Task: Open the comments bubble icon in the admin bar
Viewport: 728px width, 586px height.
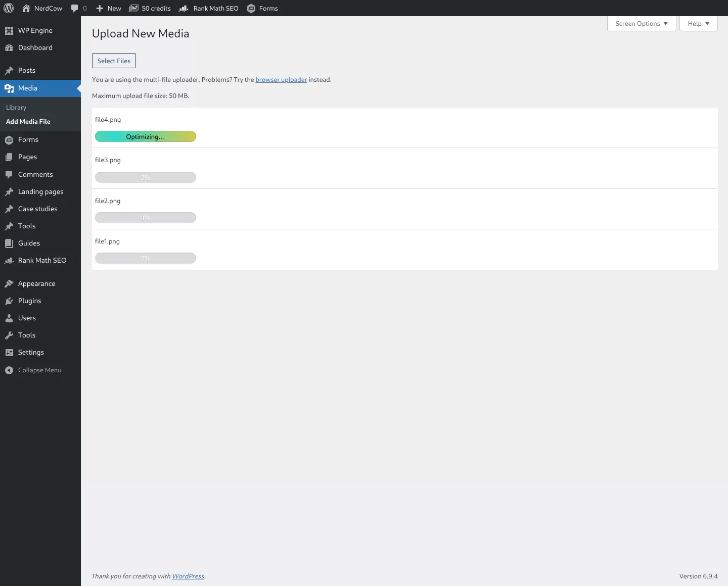Action: (x=75, y=8)
